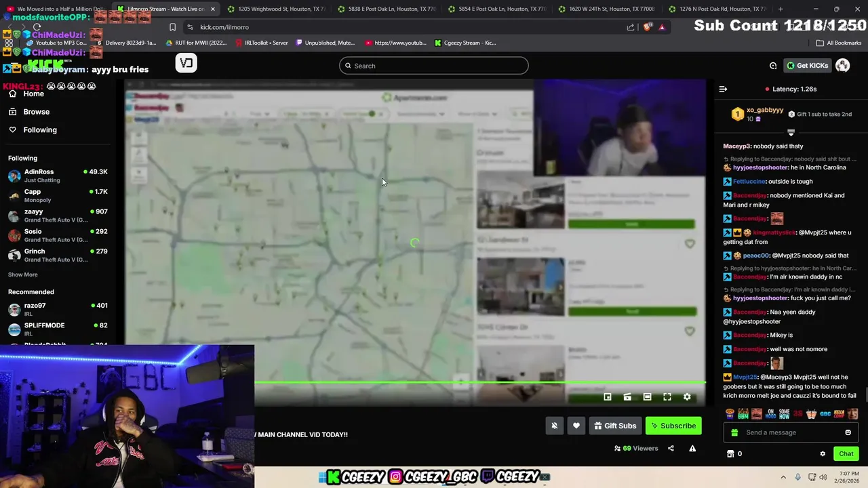
Task: Close the Lilmorro Stream tab
Action: 212,9
